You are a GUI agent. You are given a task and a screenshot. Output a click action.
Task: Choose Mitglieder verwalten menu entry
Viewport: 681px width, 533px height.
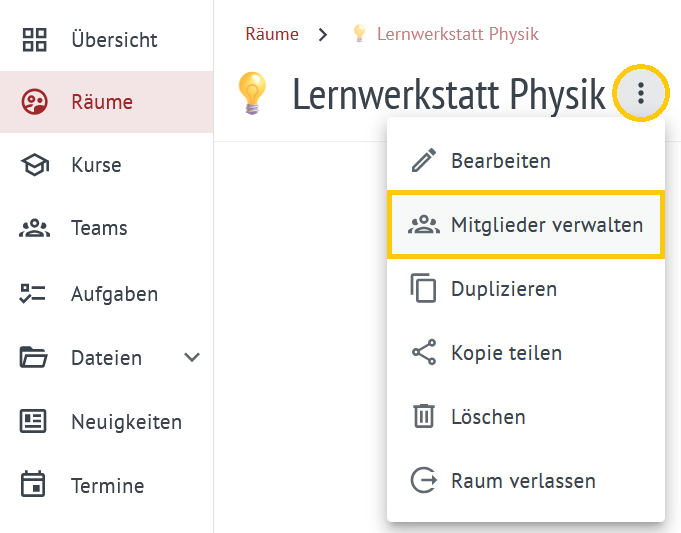point(526,225)
